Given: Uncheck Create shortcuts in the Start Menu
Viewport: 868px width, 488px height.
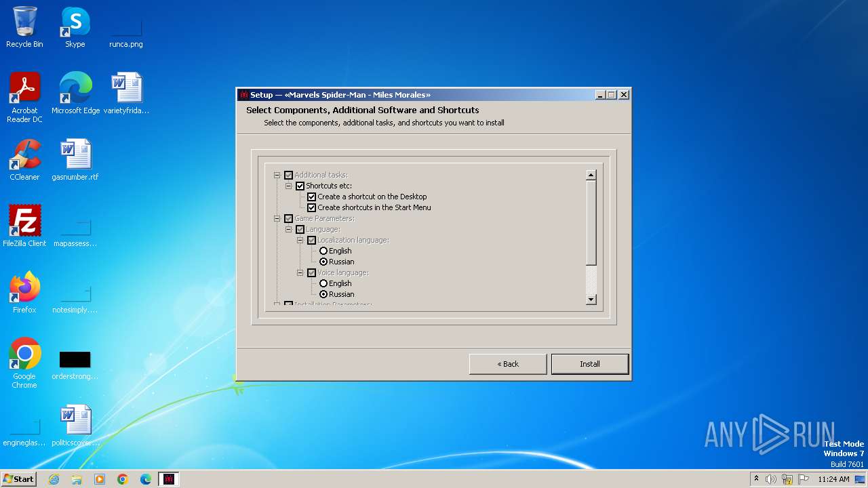Looking at the screenshot, I should [x=312, y=207].
